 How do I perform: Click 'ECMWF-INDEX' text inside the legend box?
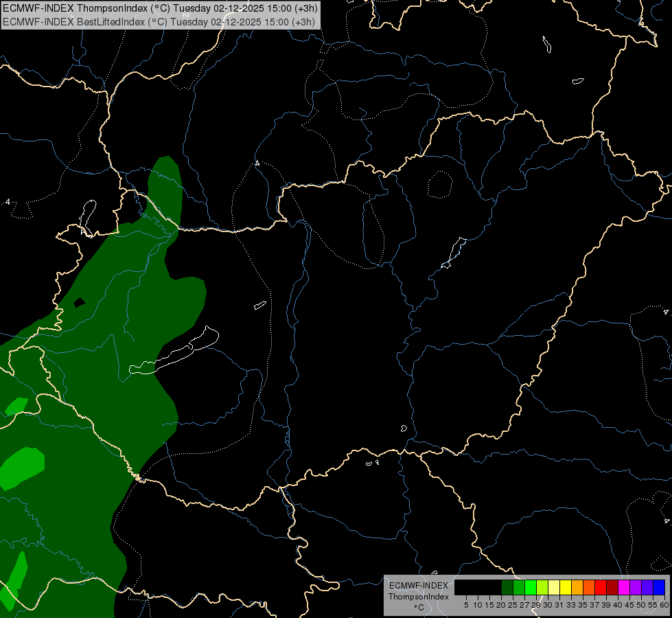(418, 586)
